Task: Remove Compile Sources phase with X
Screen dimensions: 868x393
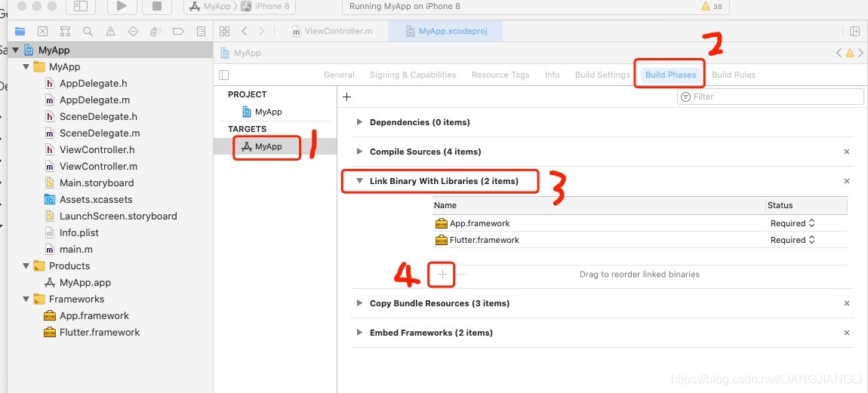Action: (x=846, y=152)
